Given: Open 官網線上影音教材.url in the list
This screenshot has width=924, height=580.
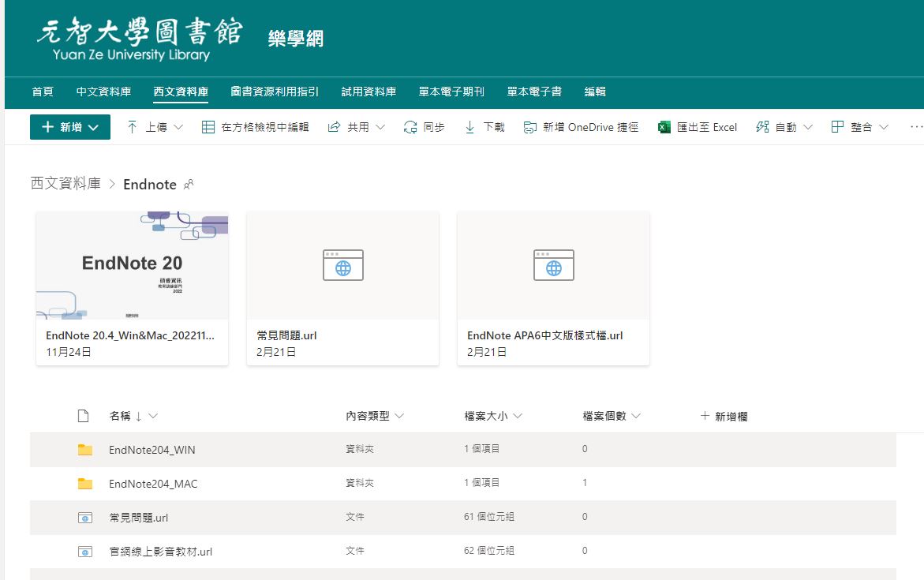Looking at the screenshot, I should click(x=161, y=552).
